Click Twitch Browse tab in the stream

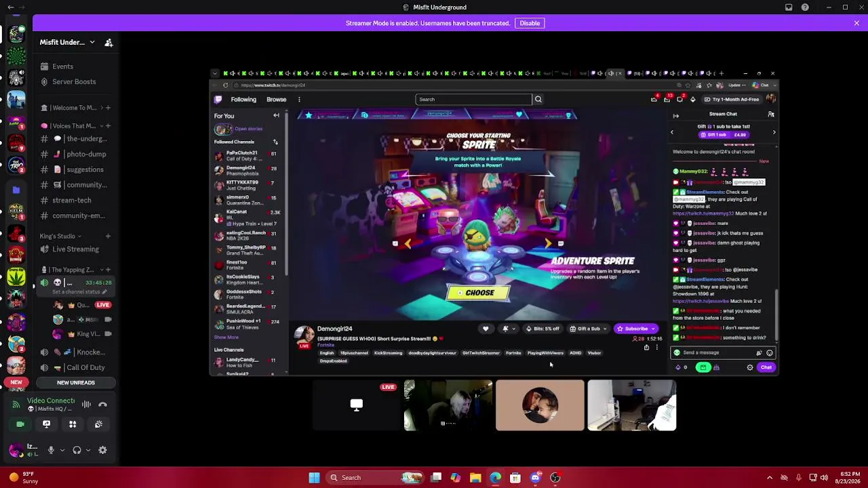point(276,100)
